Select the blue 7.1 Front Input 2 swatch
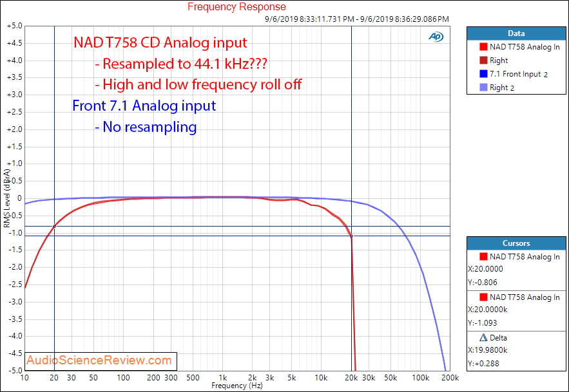 click(x=483, y=74)
